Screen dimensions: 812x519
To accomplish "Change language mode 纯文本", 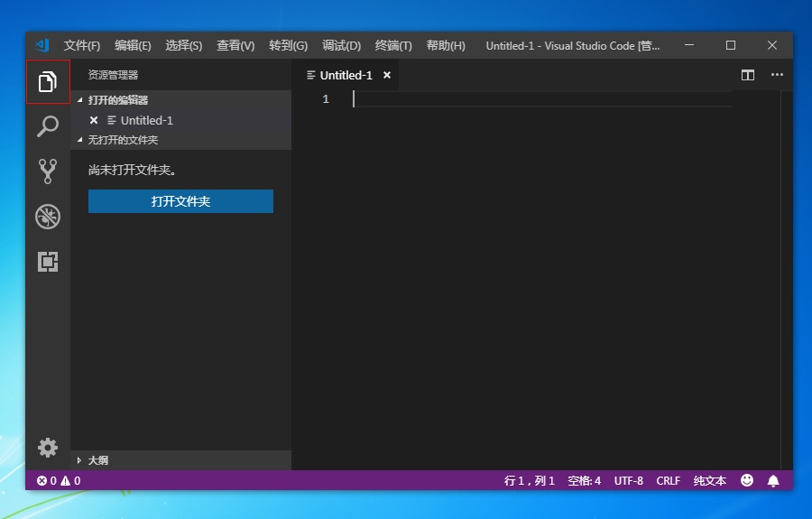I will tap(710, 481).
